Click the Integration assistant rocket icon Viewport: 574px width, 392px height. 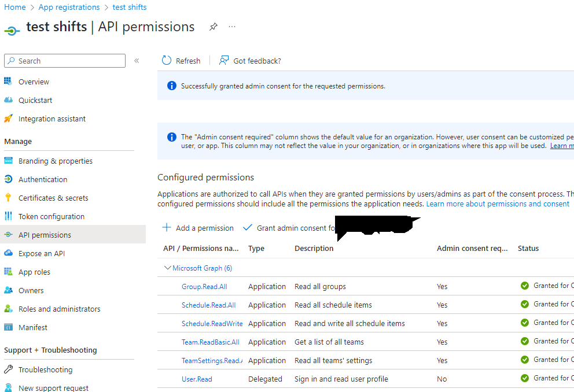(8, 119)
